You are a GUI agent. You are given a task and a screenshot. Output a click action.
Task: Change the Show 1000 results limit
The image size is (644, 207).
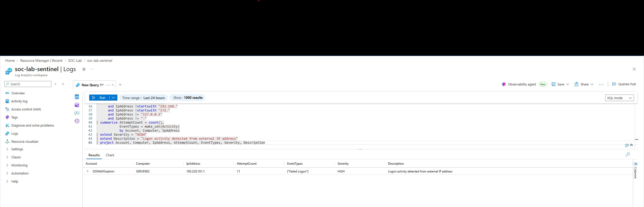(x=187, y=98)
